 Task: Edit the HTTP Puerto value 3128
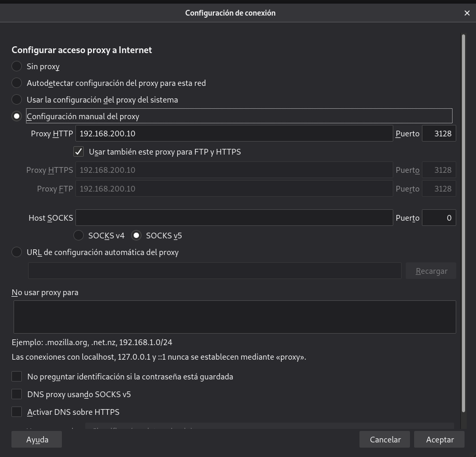(439, 133)
